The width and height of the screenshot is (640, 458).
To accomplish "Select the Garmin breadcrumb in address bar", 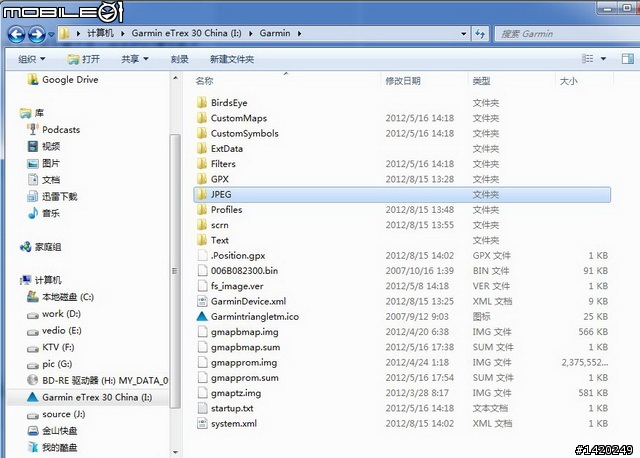I will tap(275, 33).
